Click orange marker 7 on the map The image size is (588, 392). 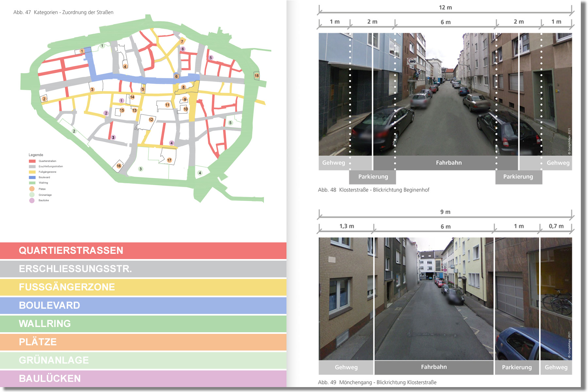(182, 41)
